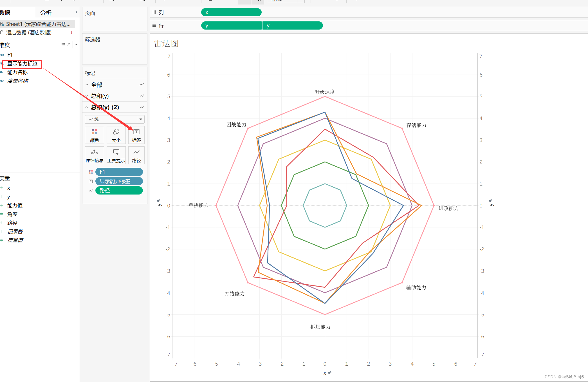
Task: Switch to the 数据 pane tab
Action: tap(5, 13)
